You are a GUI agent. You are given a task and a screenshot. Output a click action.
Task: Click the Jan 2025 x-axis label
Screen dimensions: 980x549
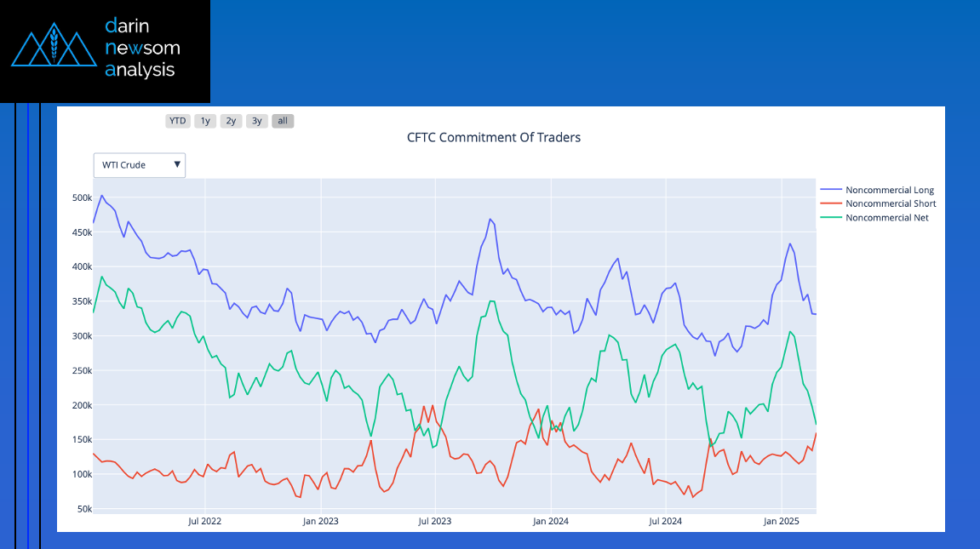pos(781,521)
